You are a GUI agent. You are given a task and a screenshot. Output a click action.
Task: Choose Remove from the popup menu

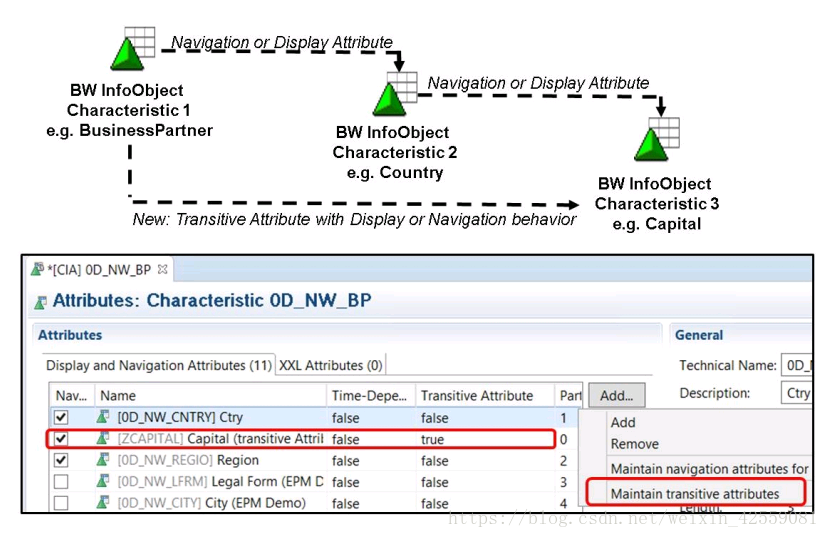(634, 444)
